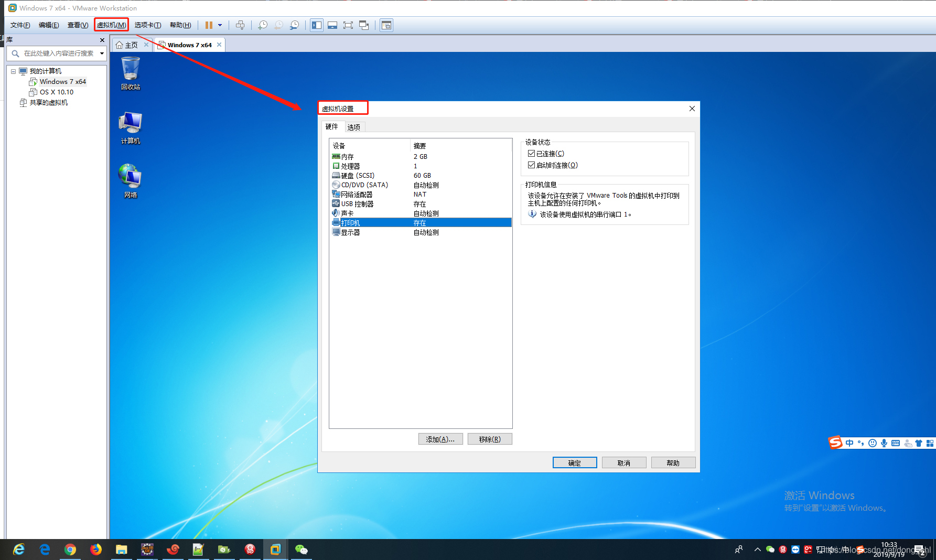The height and width of the screenshot is (560, 936).
Task: Enter full screen mode icon
Action: tap(348, 25)
